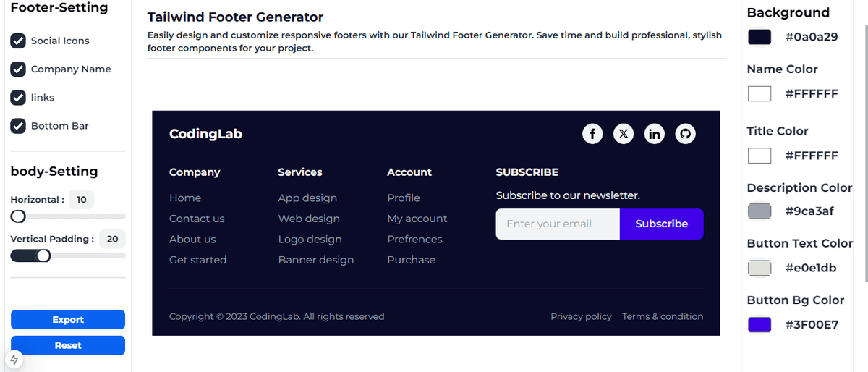Toggle the Bottom Bar checkbox
The image size is (868, 372).
pos(18,125)
